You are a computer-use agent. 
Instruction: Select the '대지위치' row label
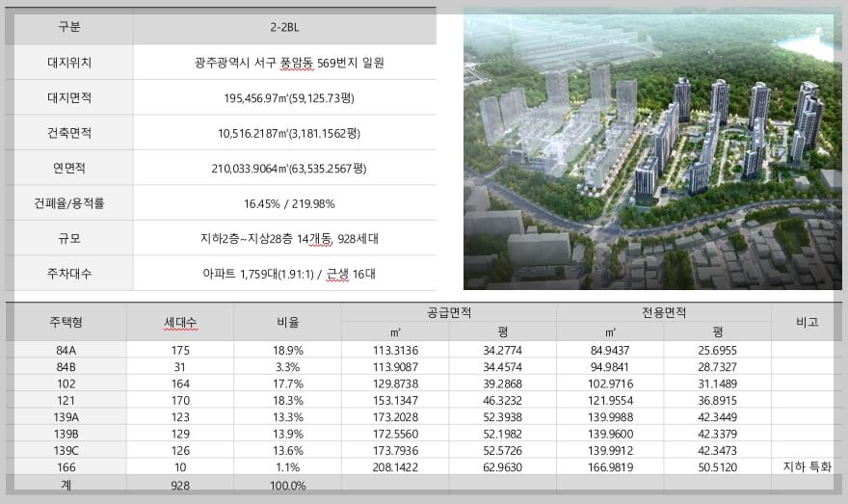click(69, 63)
